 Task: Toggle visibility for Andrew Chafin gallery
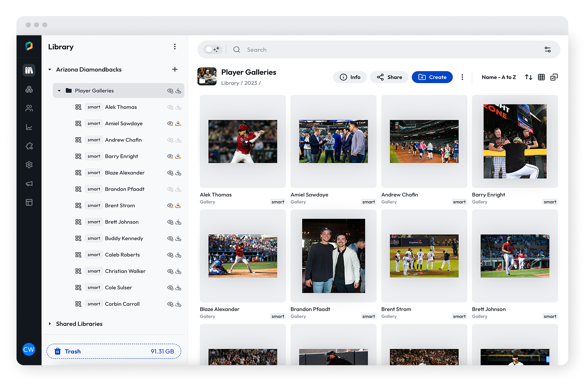tap(170, 140)
